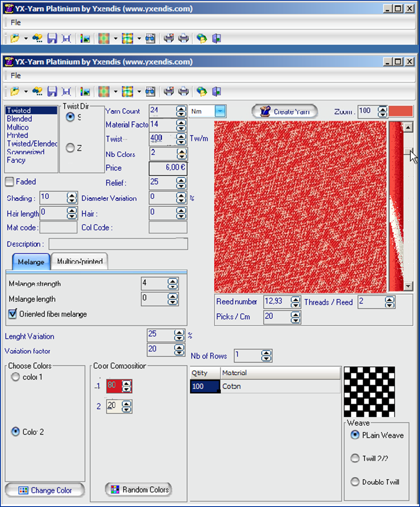This screenshot has width=420, height=507.
Task: Click red-green texture icon in back window toolbar
Action: tap(104, 39)
